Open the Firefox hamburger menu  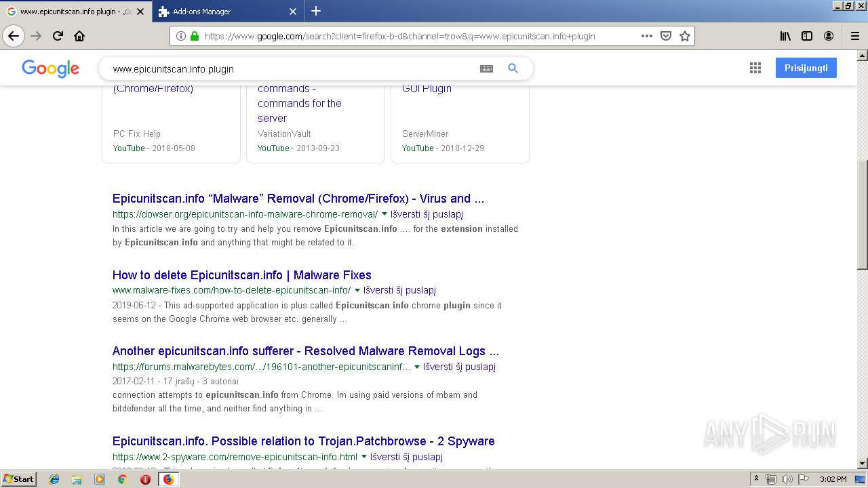pos(855,36)
